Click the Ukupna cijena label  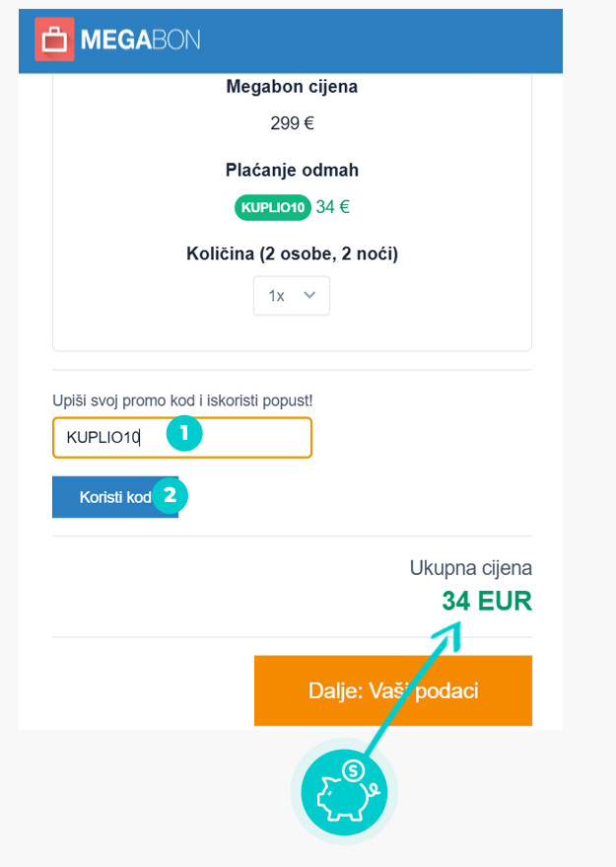click(470, 568)
